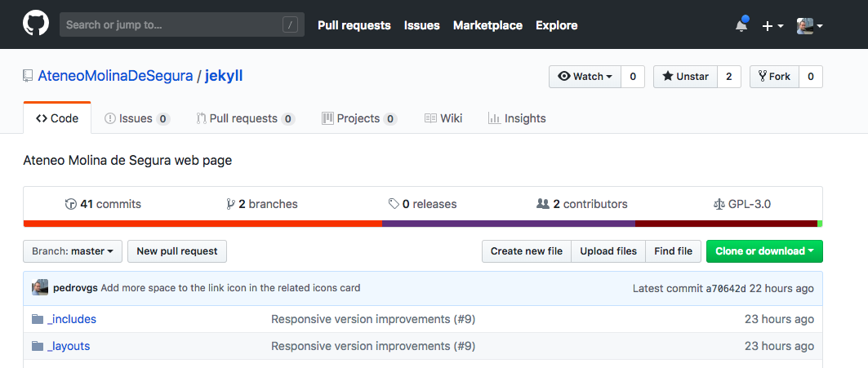This screenshot has height=368, width=868.
Task: Open the AteneoMolinaDeSegura owner link
Action: click(x=115, y=77)
